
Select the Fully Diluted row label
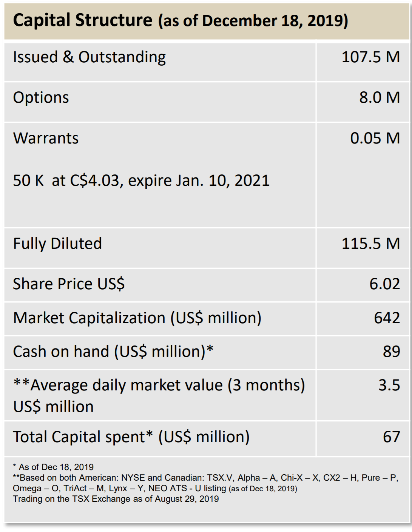point(57,244)
